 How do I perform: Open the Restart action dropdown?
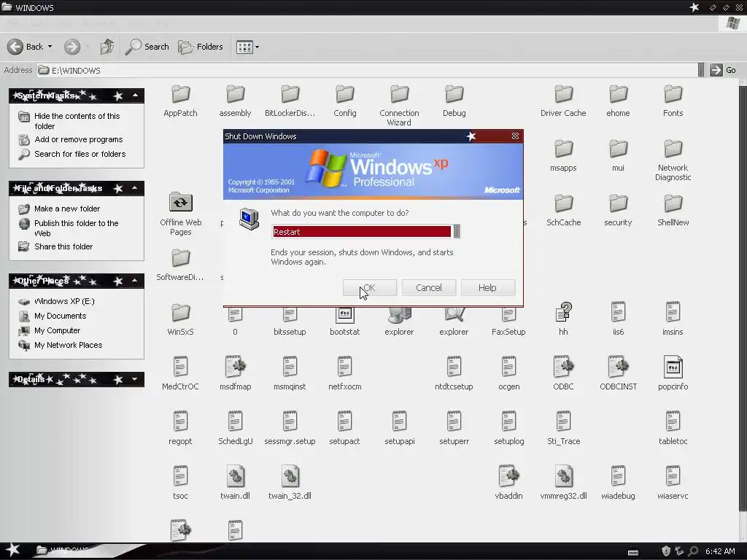[x=457, y=231]
